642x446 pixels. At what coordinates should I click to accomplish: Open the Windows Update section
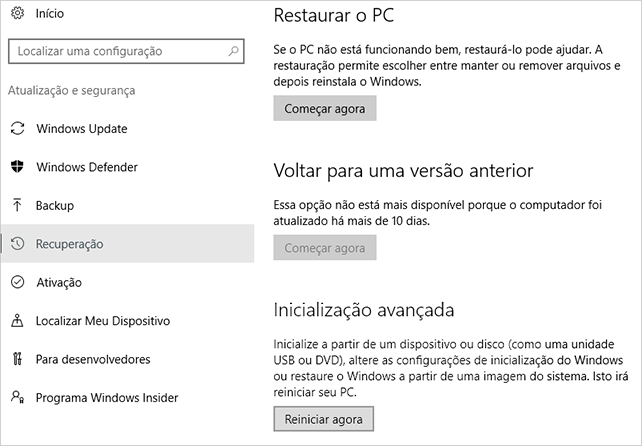coord(127,129)
